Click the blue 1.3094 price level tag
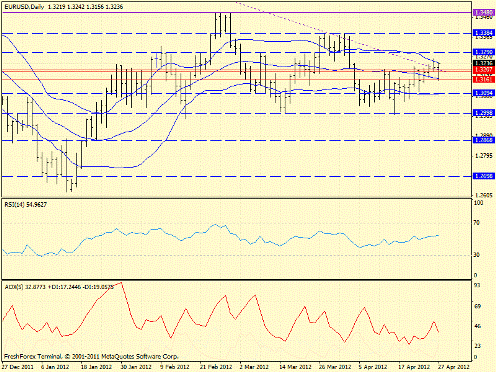 click(483, 93)
